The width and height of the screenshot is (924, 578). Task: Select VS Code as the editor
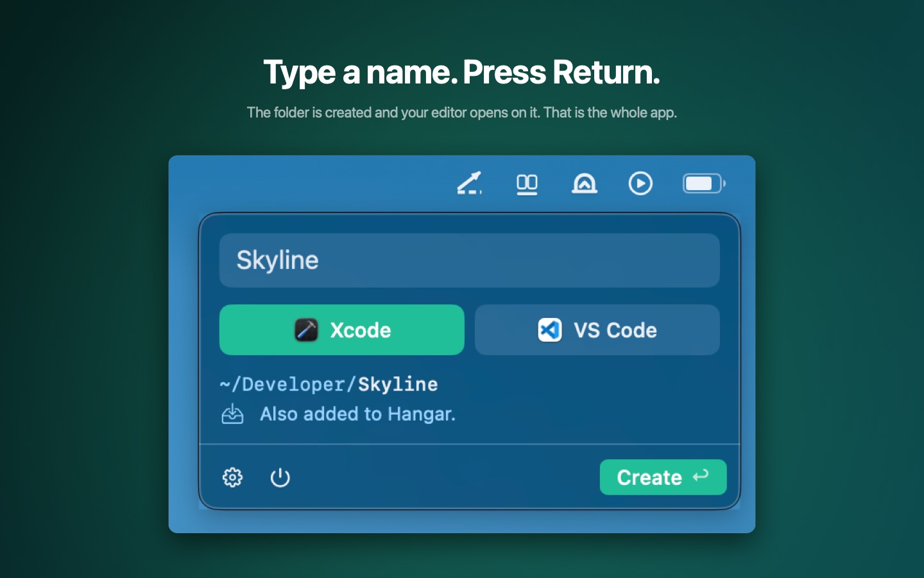[x=597, y=329]
